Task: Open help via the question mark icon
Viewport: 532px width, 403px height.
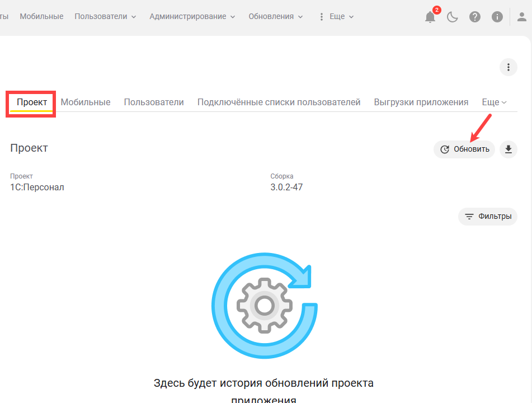Action: click(x=475, y=17)
